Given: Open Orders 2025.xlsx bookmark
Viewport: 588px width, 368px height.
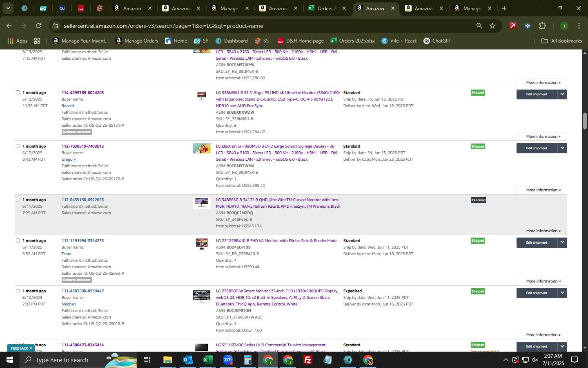Looking at the screenshot, I should 353,41.
